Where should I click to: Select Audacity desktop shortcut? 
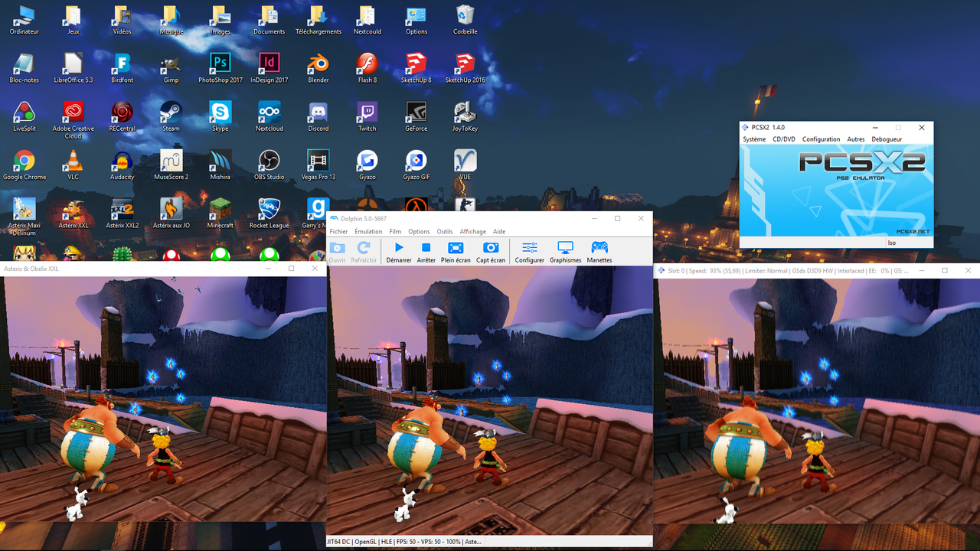pos(122,165)
